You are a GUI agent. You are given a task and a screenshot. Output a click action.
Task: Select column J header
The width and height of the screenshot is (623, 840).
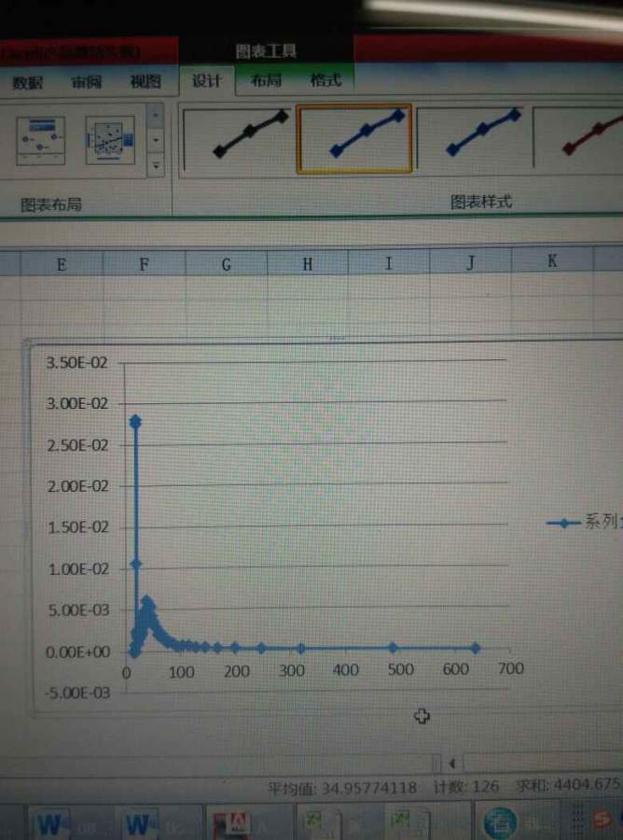click(470, 262)
